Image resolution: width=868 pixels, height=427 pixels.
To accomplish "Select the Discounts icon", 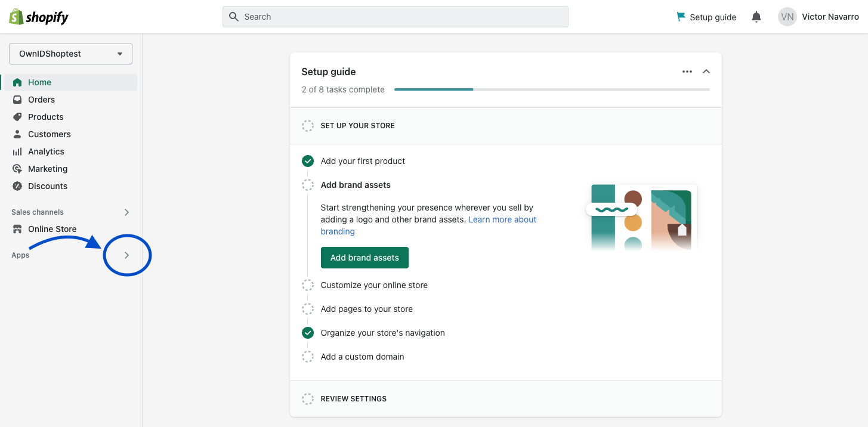I will click(18, 185).
